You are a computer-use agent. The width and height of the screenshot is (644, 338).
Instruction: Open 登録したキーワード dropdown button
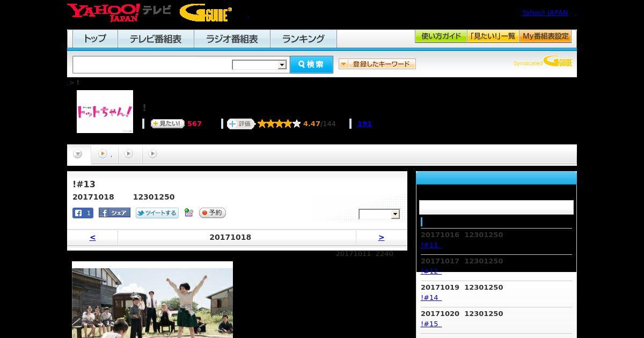pyautogui.click(x=377, y=64)
